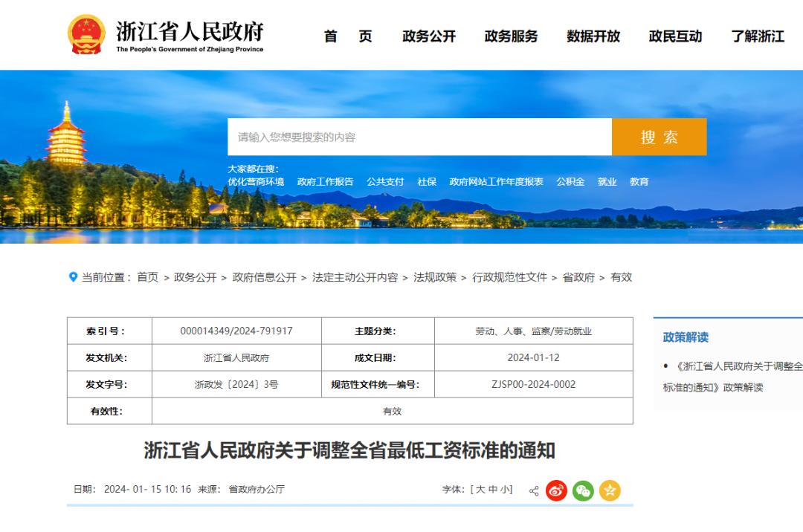Click the yellow star favorite icon
The image size is (803, 532).
click(x=610, y=491)
